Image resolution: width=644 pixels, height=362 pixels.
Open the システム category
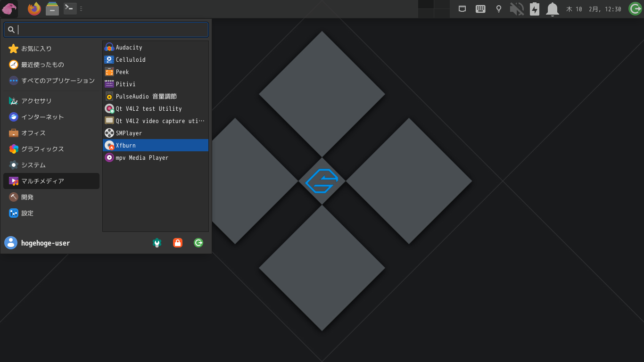[51, 165]
